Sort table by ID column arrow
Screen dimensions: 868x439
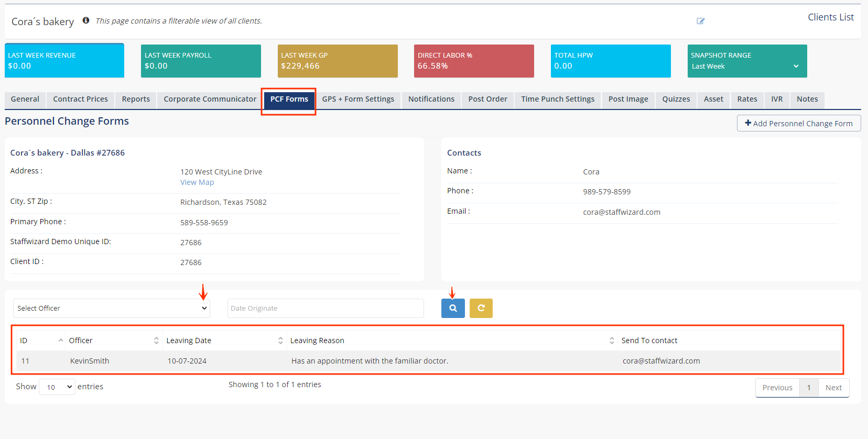pos(61,341)
